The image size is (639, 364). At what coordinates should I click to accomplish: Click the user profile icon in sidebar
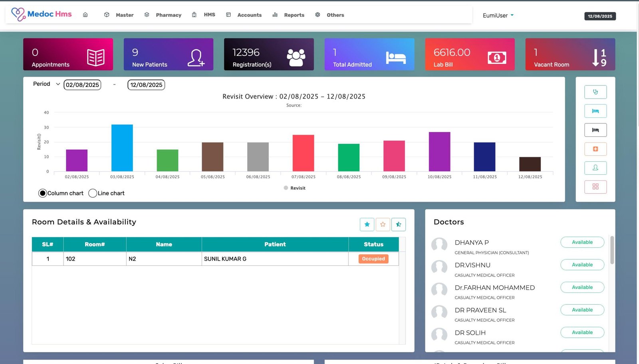(x=595, y=168)
